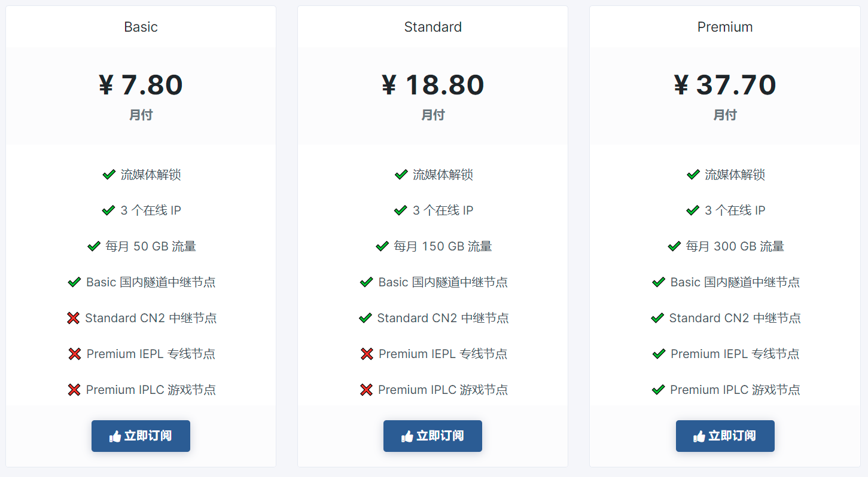This screenshot has height=477, width=868.
Task: Click the Premium plan subscribe button
Action: [x=725, y=436]
